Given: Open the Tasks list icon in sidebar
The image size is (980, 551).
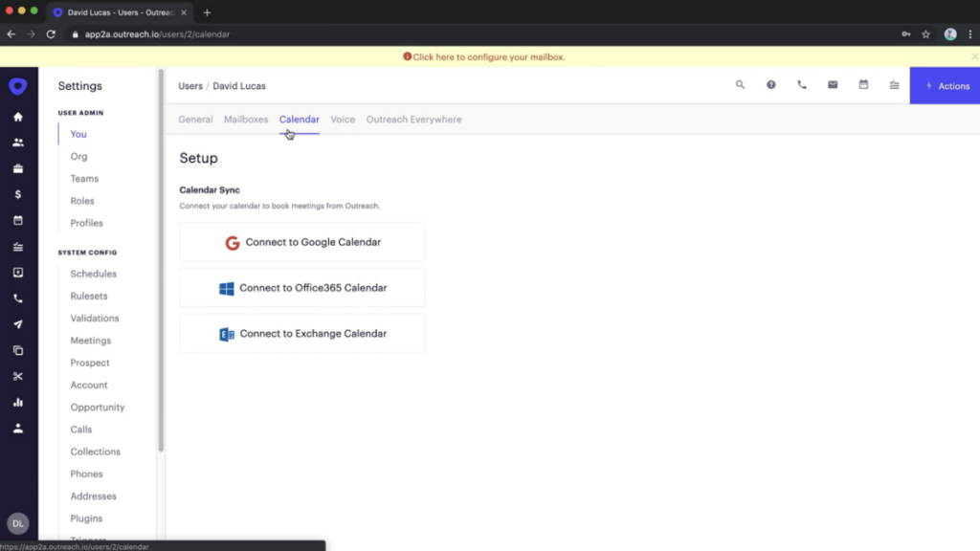Looking at the screenshot, I should [x=18, y=247].
